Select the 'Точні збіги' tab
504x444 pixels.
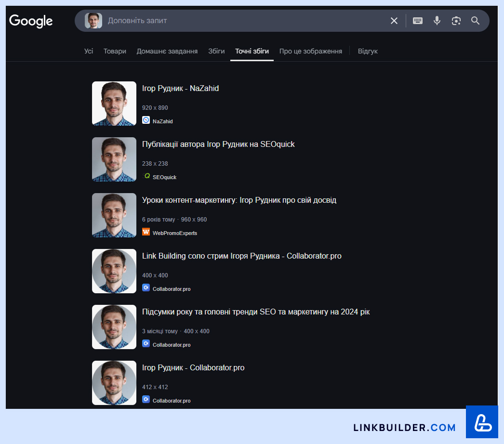[x=252, y=51]
